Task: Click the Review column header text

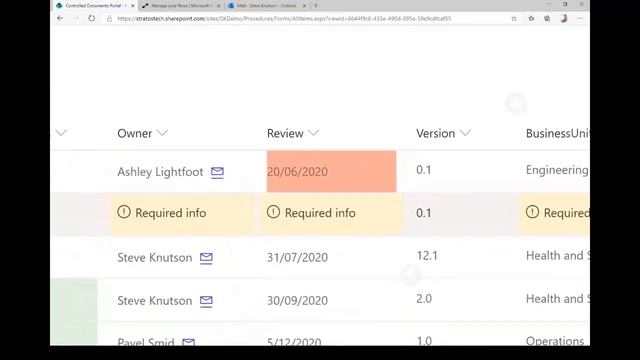Action: (x=285, y=133)
